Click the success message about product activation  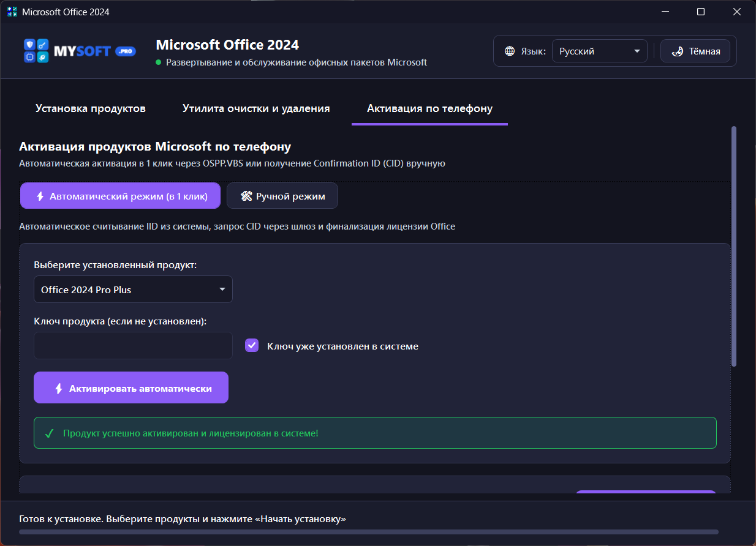[x=375, y=433]
